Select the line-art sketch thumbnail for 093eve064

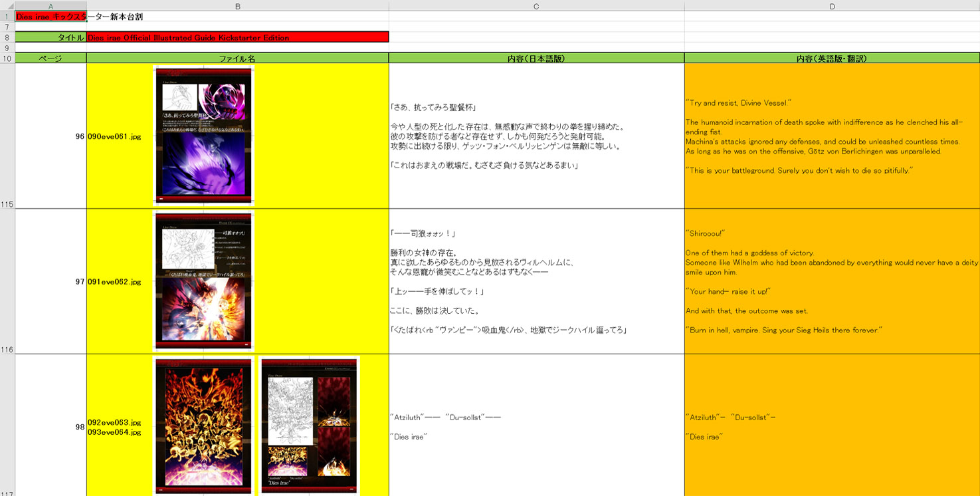[309, 426]
